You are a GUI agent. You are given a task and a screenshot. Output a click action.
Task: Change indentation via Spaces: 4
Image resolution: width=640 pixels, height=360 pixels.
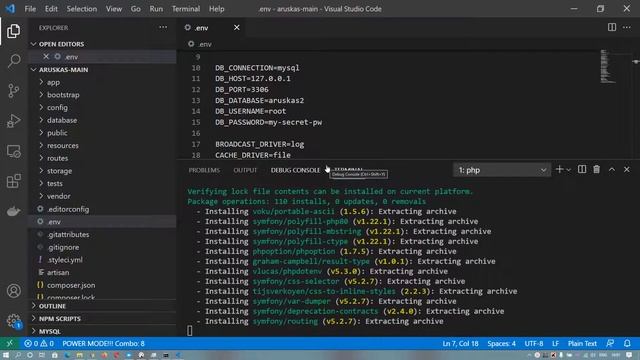501,343
